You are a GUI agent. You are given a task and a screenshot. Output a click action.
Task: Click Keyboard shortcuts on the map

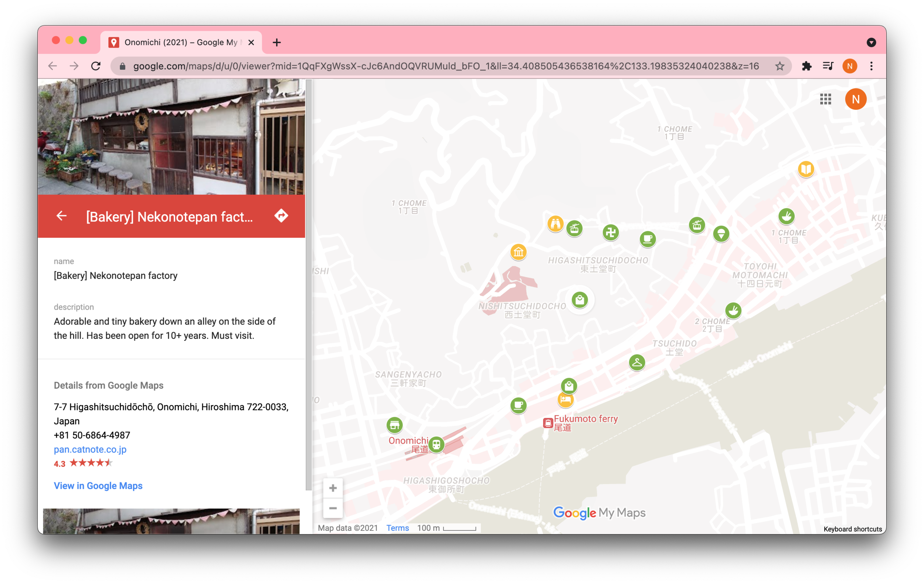coord(853,529)
